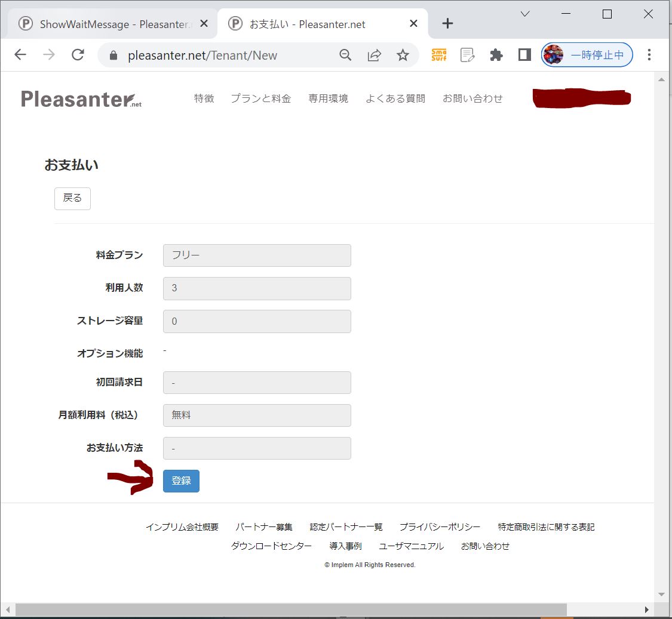The width and height of the screenshot is (672, 619).
Task: Open the お問い合わせ link in the footer
Action: coord(485,546)
